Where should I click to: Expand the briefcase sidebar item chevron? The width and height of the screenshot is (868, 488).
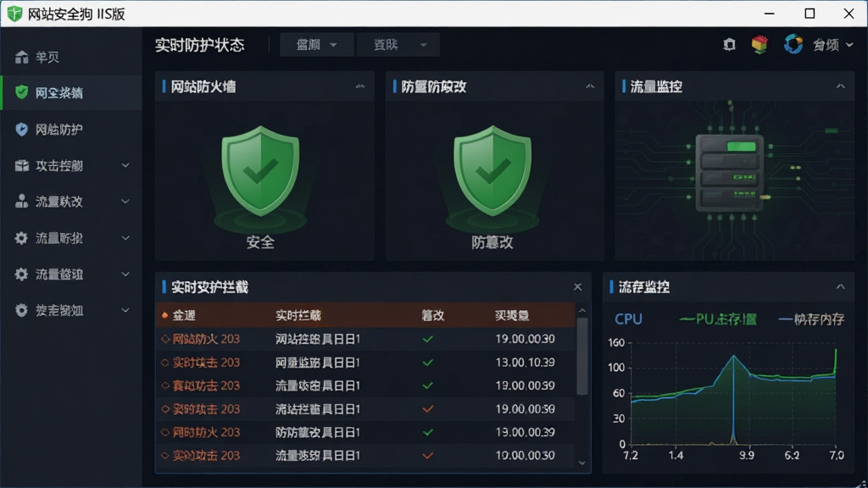click(x=125, y=165)
